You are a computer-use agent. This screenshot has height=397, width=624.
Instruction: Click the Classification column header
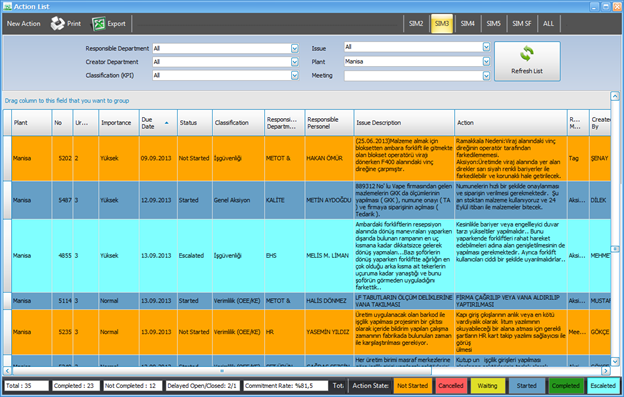(238, 123)
